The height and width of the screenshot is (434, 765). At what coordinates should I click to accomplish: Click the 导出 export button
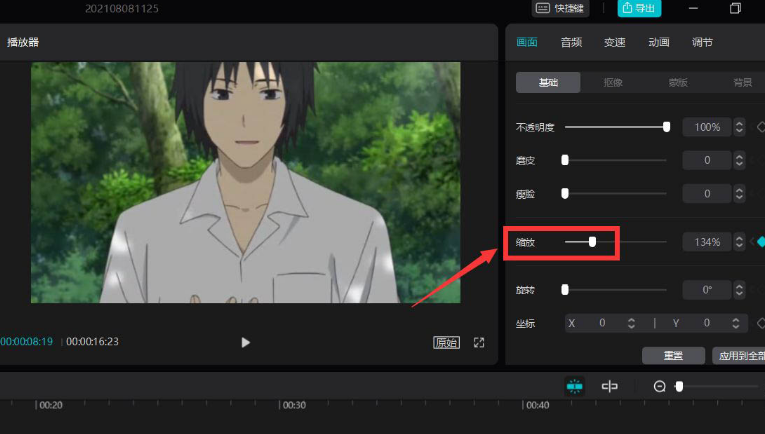pyautogui.click(x=639, y=8)
